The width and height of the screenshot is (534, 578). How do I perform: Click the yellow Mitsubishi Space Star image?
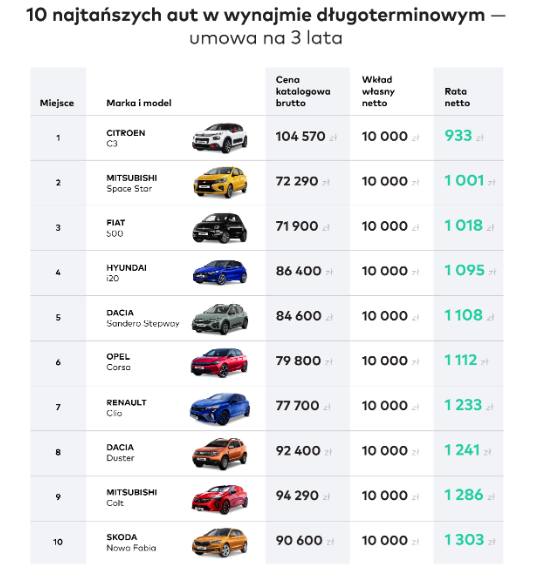coord(220,182)
